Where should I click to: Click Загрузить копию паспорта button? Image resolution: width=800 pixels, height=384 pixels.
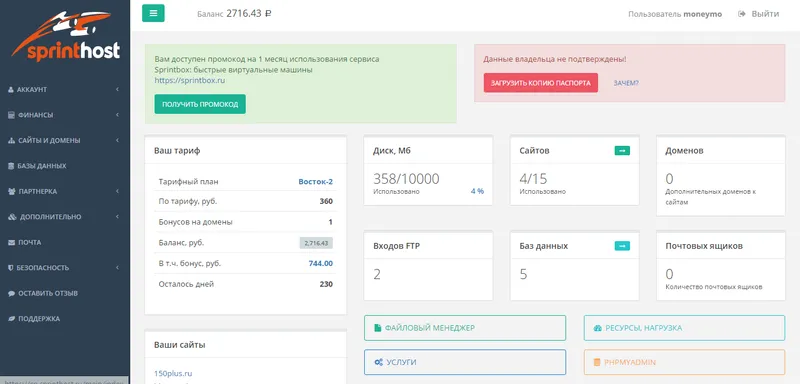541,83
